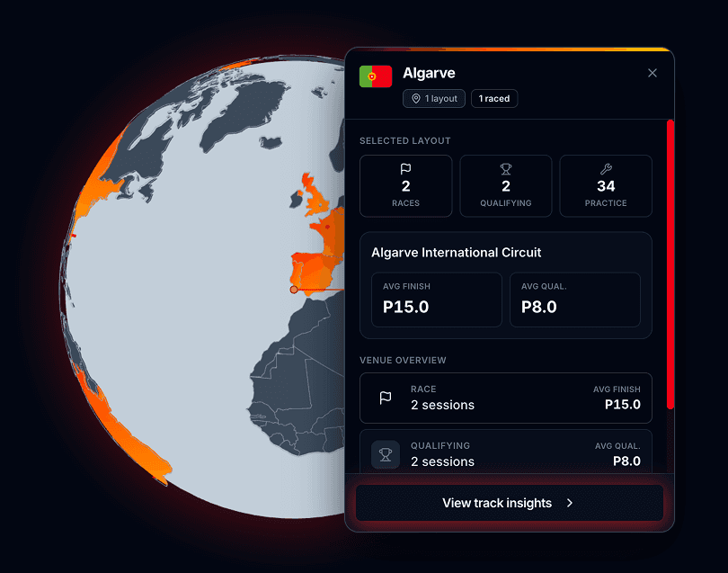This screenshot has width=728, height=573.
Task: Click View track insights button
Action: point(510,503)
